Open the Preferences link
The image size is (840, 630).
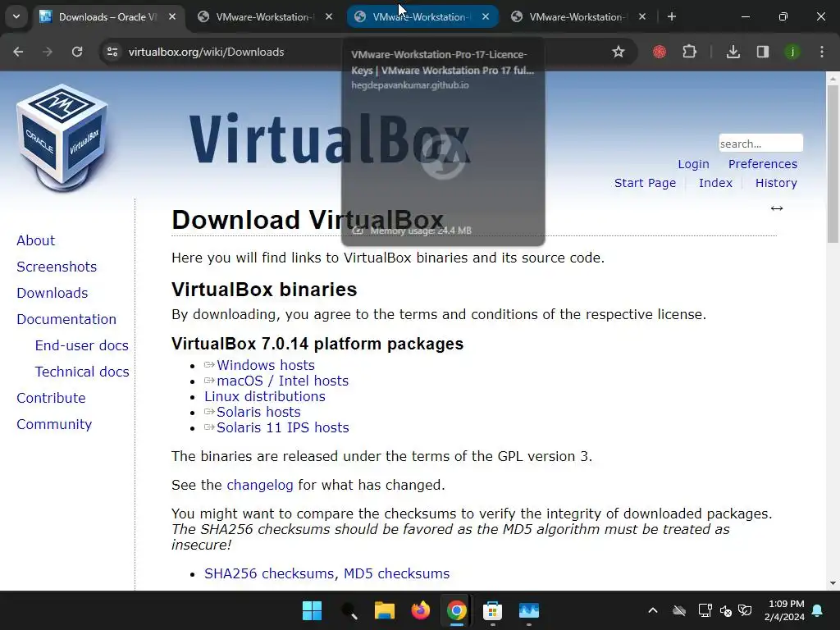tap(762, 164)
